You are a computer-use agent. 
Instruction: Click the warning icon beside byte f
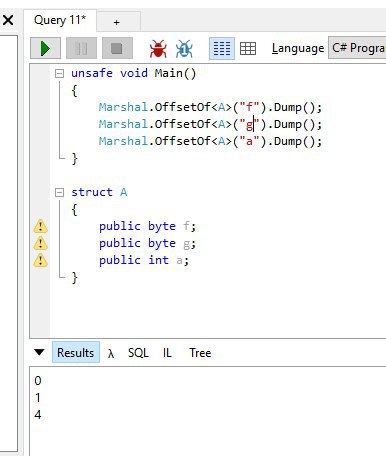[41, 226]
